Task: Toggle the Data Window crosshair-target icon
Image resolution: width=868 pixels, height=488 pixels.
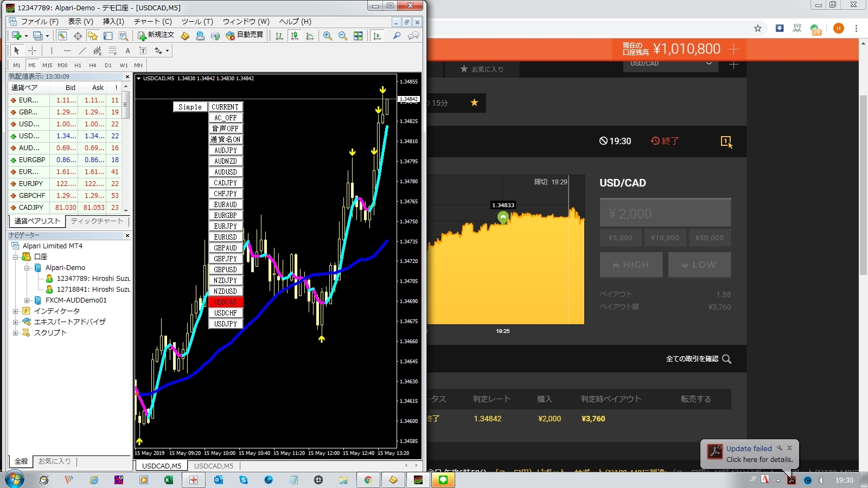Action: pyautogui.click(x=78, y=36)
